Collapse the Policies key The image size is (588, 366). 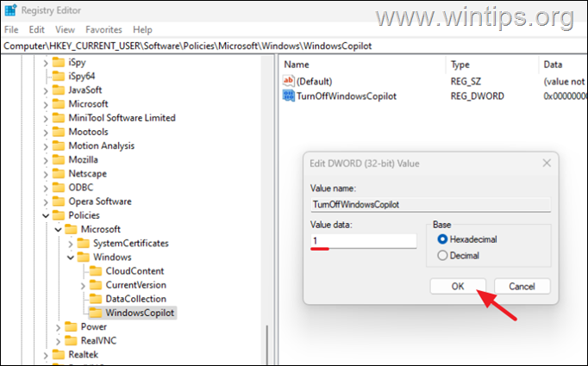(x=46, y=216)
